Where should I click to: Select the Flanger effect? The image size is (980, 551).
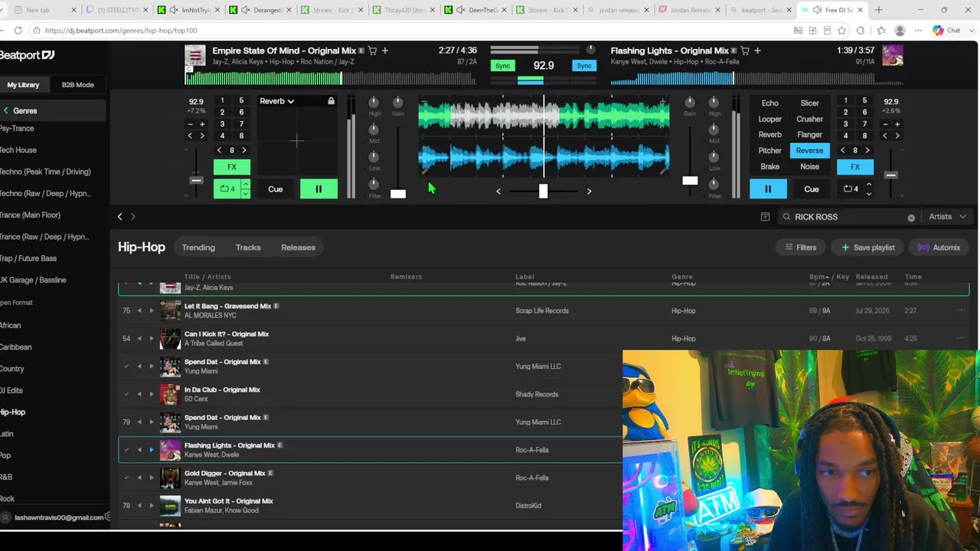coord(809,135)
